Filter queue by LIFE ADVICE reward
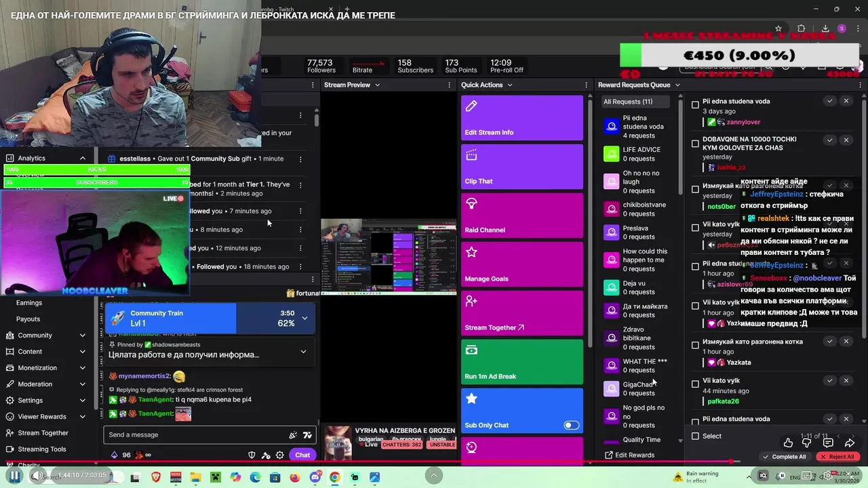This screenshot has width=868, height=488. coord(634,154)
